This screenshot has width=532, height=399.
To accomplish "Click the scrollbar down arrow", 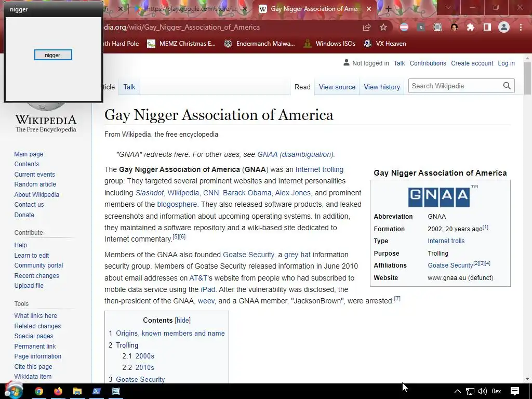I will coord(527,379).
